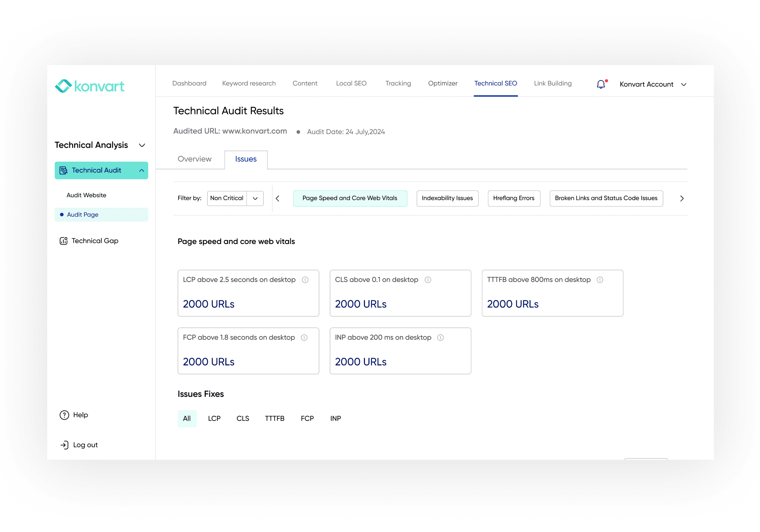Click info icon beside CLS above 0.1
Screen dimensions: 760x532
[x=428, y=280]
